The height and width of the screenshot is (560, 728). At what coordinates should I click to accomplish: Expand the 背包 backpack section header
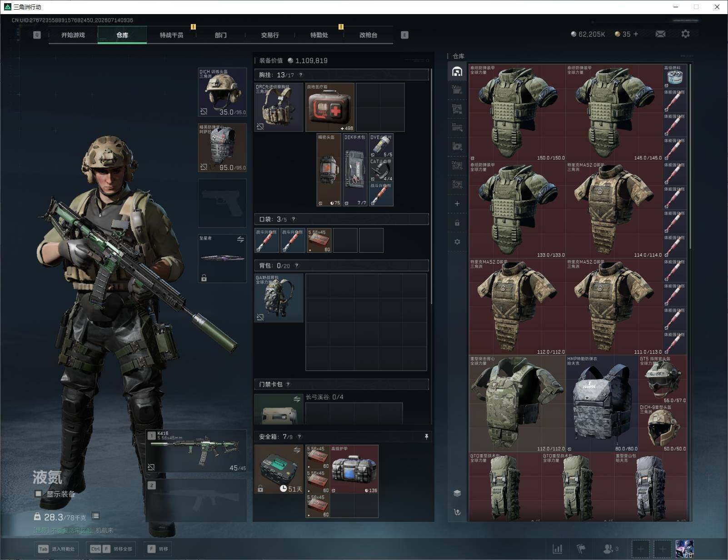[341, 265]
